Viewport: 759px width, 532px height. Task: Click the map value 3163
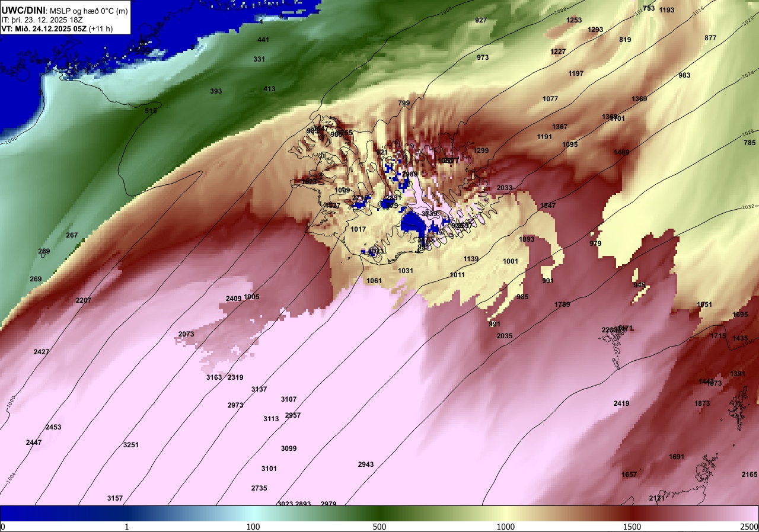pos(214,377)
